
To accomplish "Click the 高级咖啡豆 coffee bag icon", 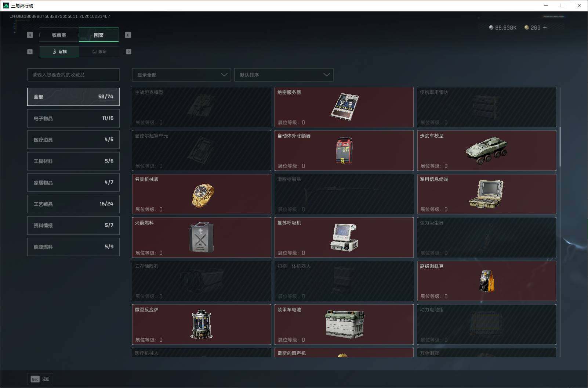I will click(x=487, y=281).
